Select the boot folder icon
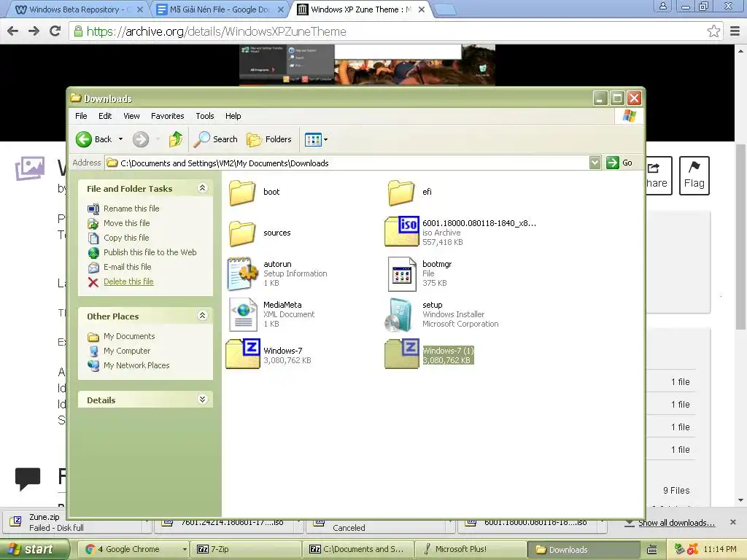This screenshot has width=747, height=560. click(x=242, y=192)
